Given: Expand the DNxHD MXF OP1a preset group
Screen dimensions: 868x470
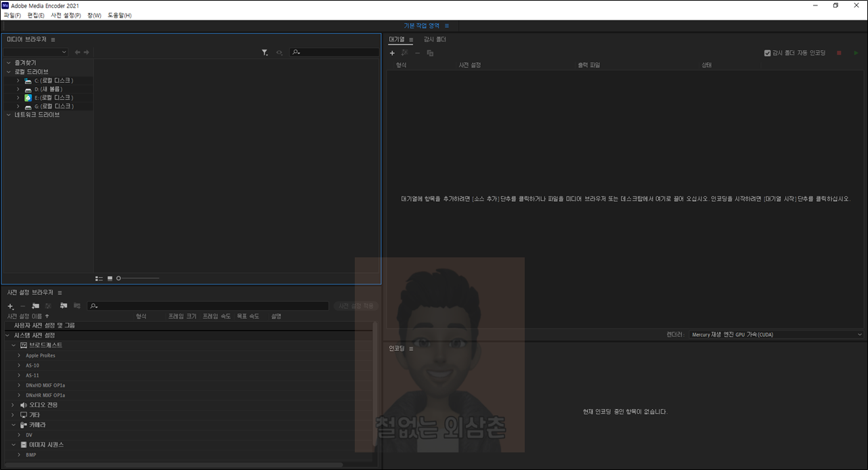Looking at the screenshot, I should 19,385.
